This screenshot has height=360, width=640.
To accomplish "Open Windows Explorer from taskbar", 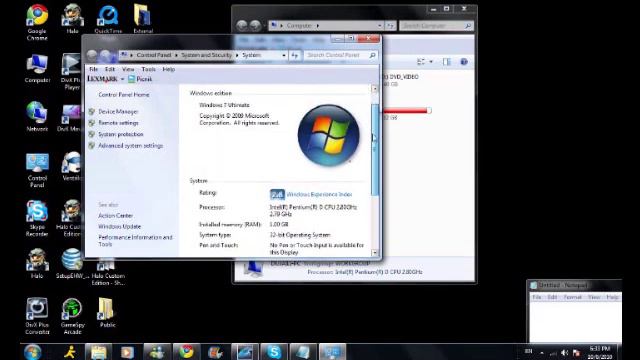I will click(99, 352).
